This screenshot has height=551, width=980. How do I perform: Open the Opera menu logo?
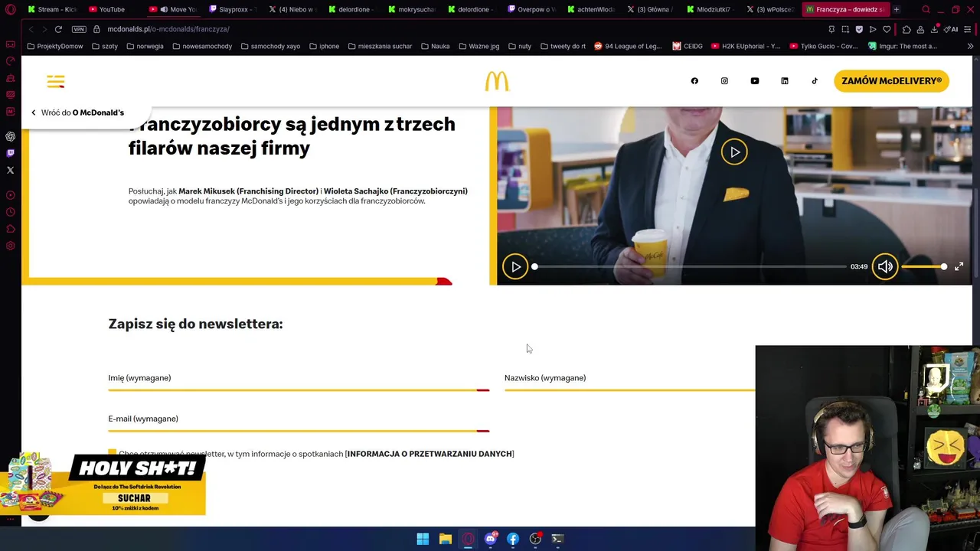tap(10, 10)
